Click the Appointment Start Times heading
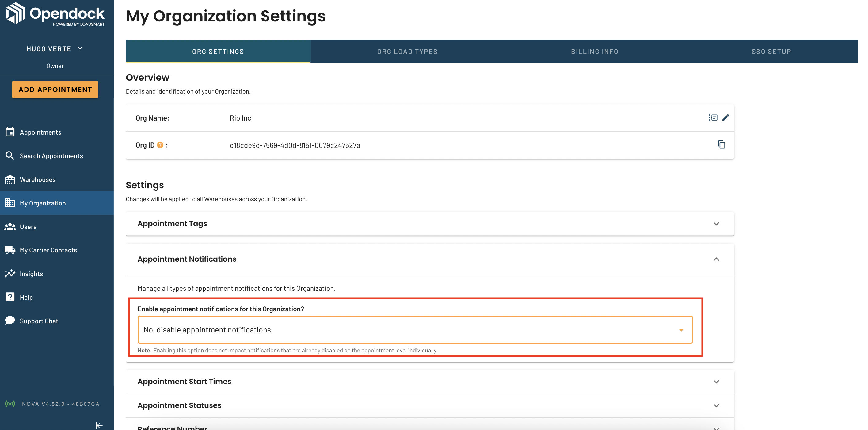 coord(184,382)
